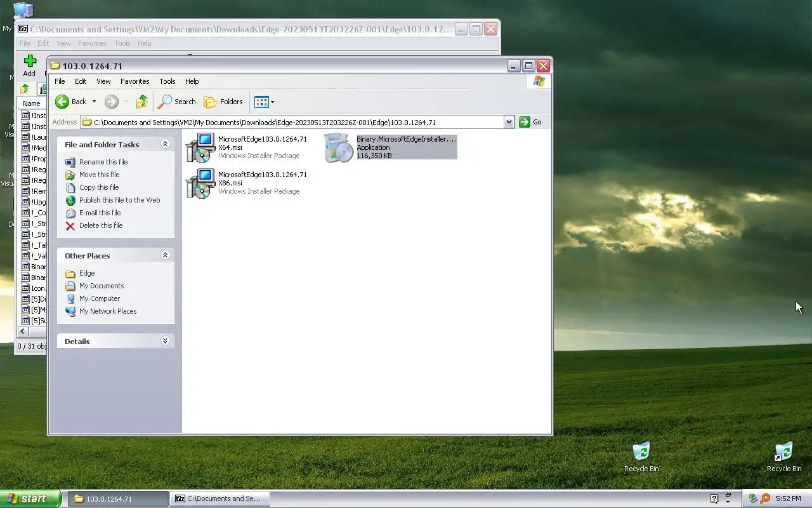Click the 7-Zip window title bar path
The width and height of the screenshot is (812, 508).
tap(241, 29)
